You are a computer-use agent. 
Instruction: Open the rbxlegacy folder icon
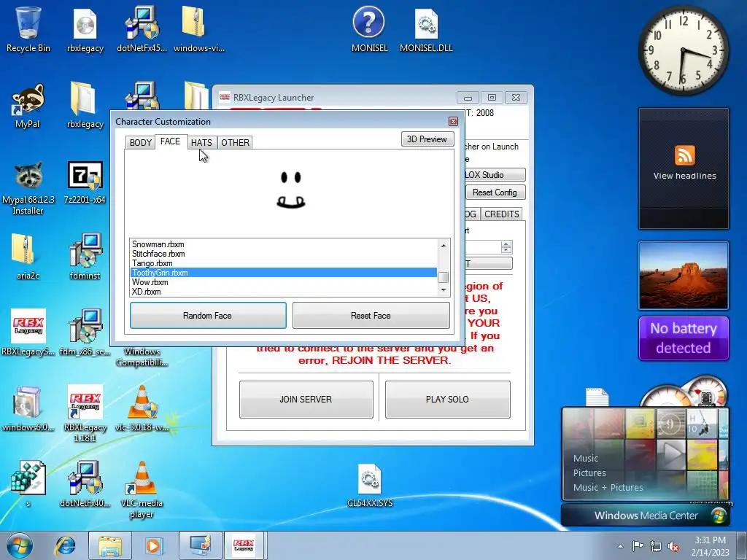point(85,106)
